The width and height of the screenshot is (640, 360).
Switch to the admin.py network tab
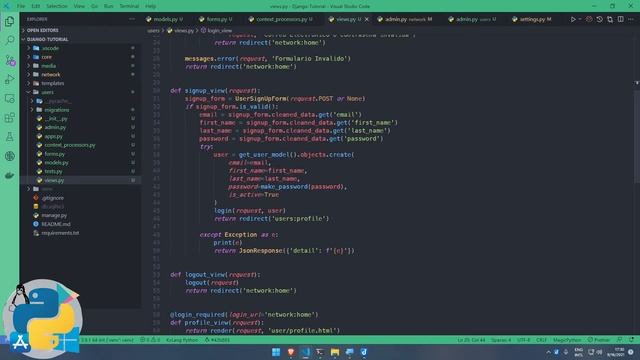(x=405, y=19)
